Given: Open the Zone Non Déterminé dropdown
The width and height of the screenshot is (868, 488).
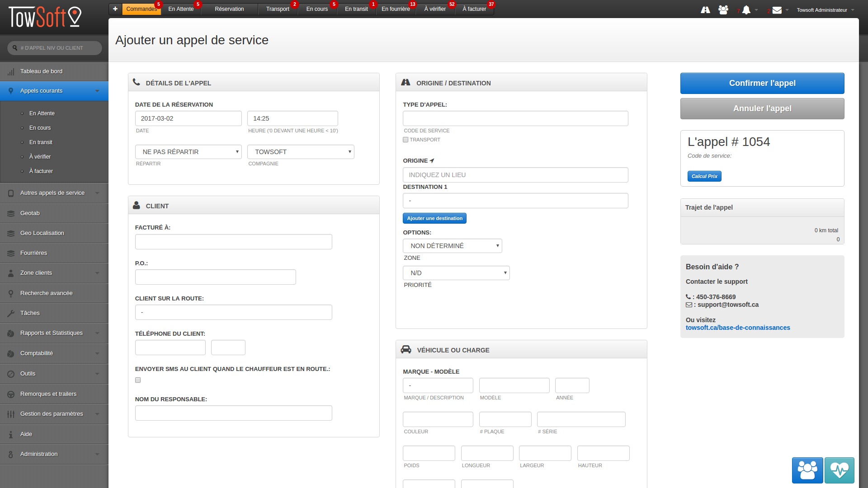Looking at the screenshot, I should click(x=452, y=246).
